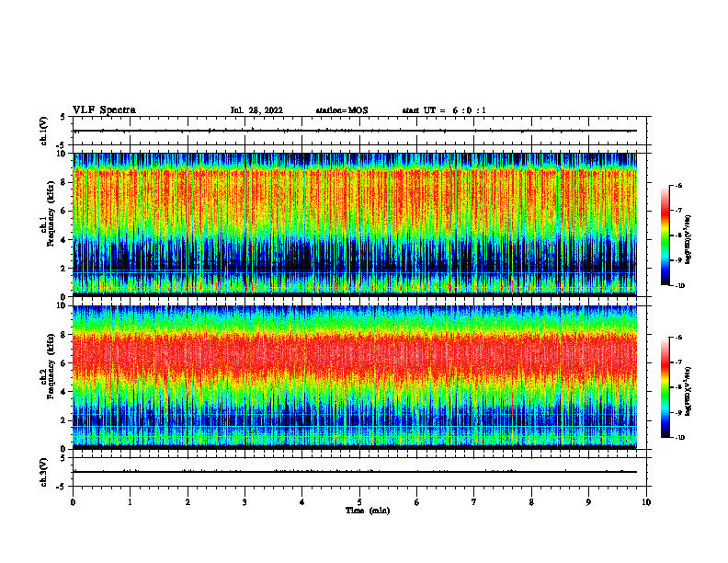
Task: Click the "0" tick on the time axis
Action: click(73, 502)
